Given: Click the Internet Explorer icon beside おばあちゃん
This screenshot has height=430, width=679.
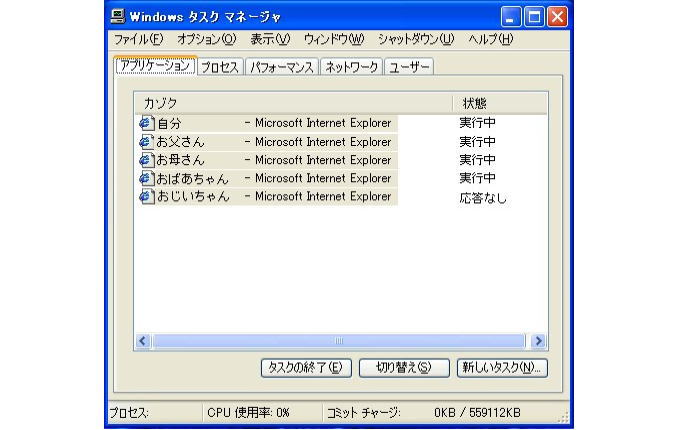Looking at the screenshot, I should click(x=147, y=178).
